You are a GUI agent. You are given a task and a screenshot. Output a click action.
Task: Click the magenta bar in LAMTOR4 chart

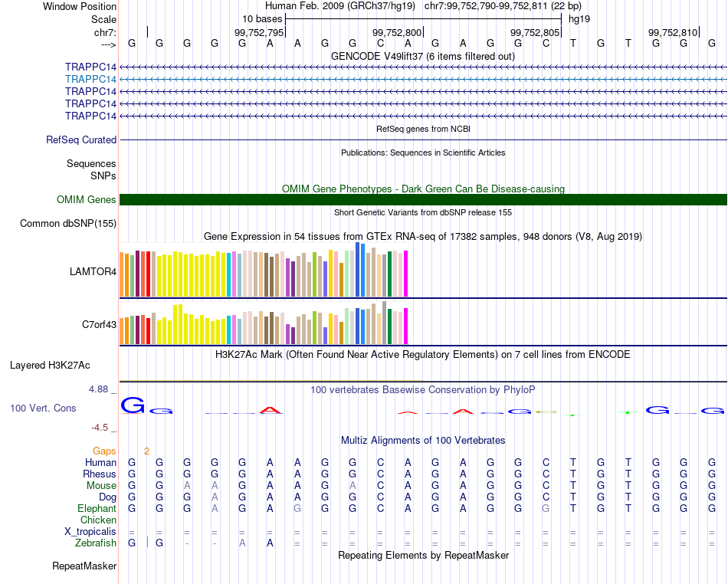point(405,274)
